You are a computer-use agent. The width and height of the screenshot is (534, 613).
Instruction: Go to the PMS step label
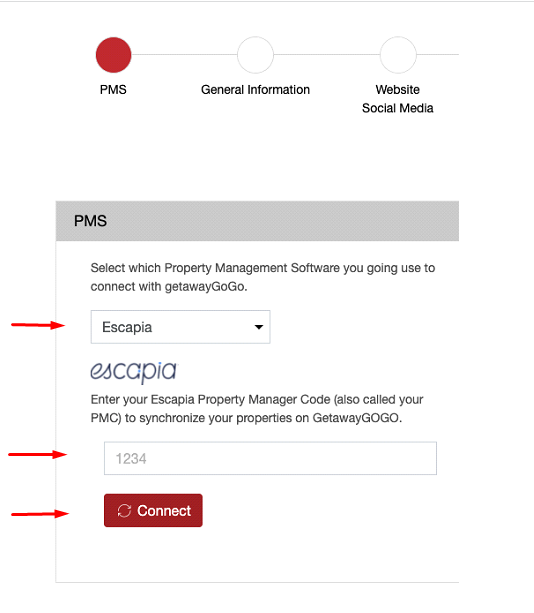click(113, 90)
